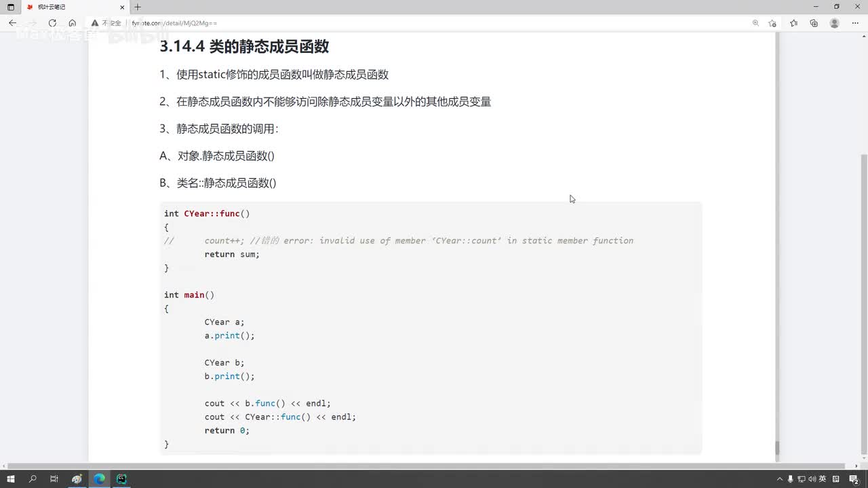Click the text 3、静态成员函数的调用:
Screen dimensions: 868x488
tap(219, 129)
